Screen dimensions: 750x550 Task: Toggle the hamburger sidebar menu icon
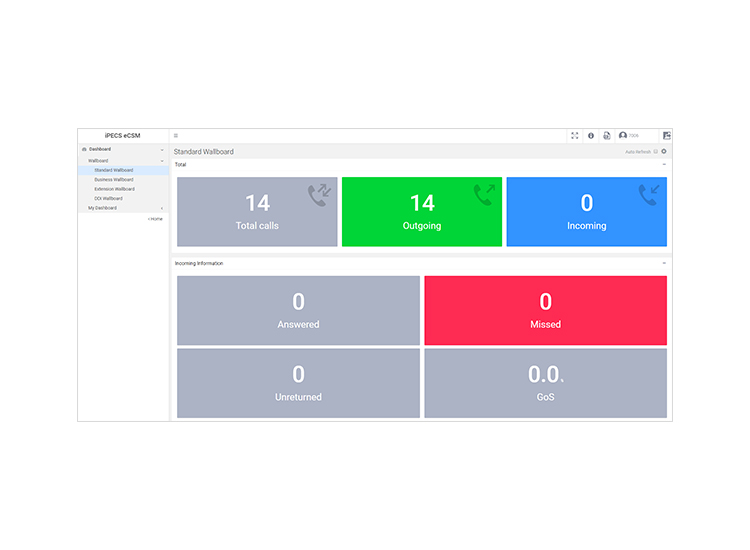(176, 136)
